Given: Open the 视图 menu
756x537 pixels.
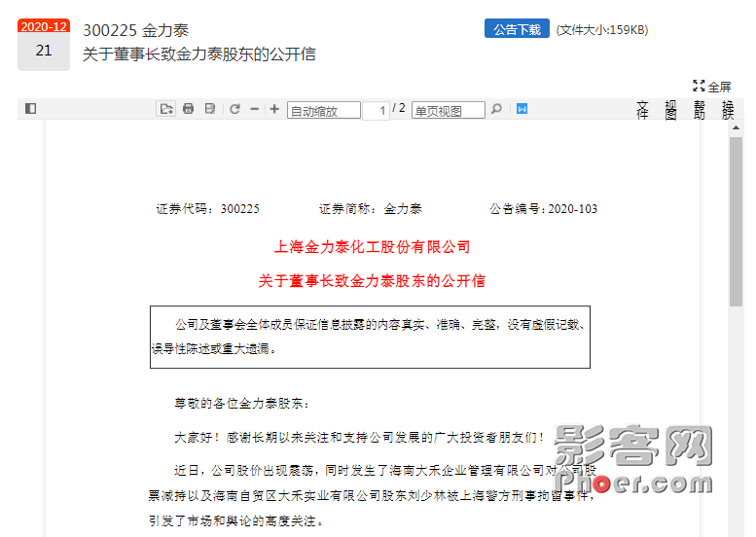Looking at the screenshot, I should (x=670, y=110).
